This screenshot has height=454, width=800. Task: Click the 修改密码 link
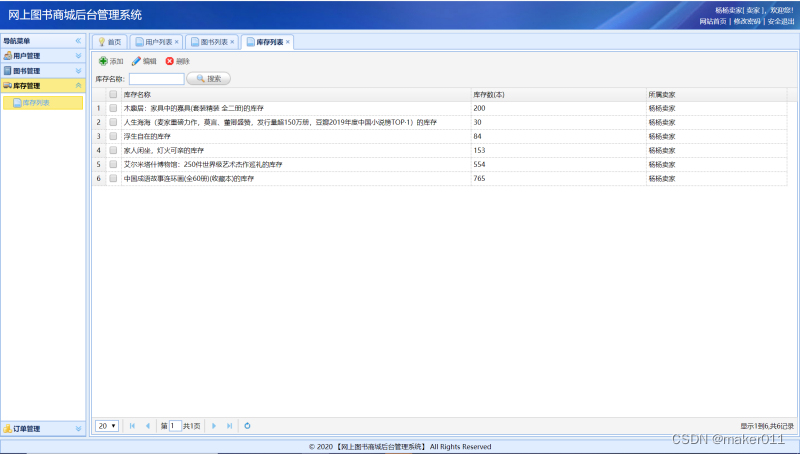click(747, 21)
